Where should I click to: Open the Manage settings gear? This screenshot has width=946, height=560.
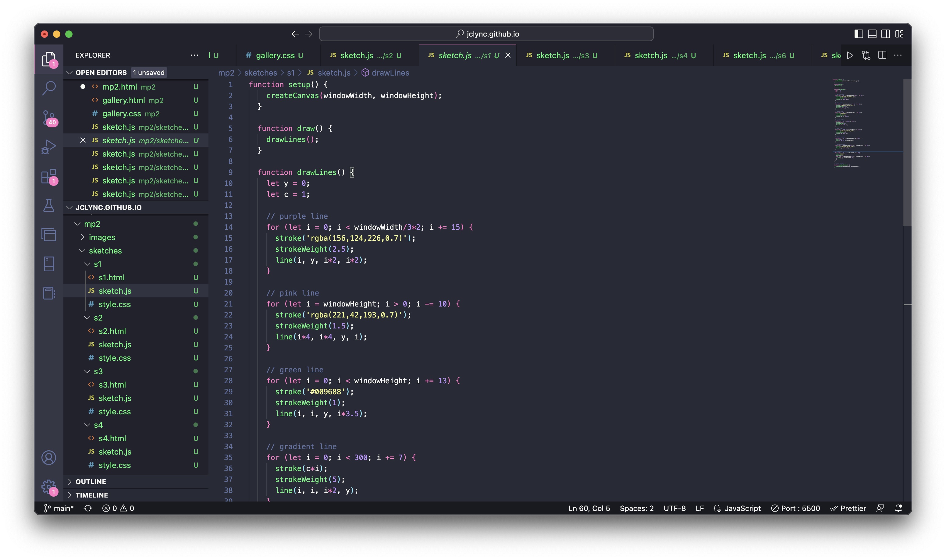49,487
